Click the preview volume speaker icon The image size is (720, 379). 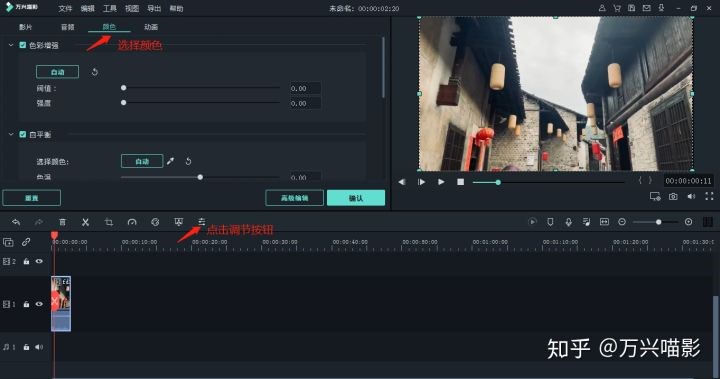(x=691, y=197)
